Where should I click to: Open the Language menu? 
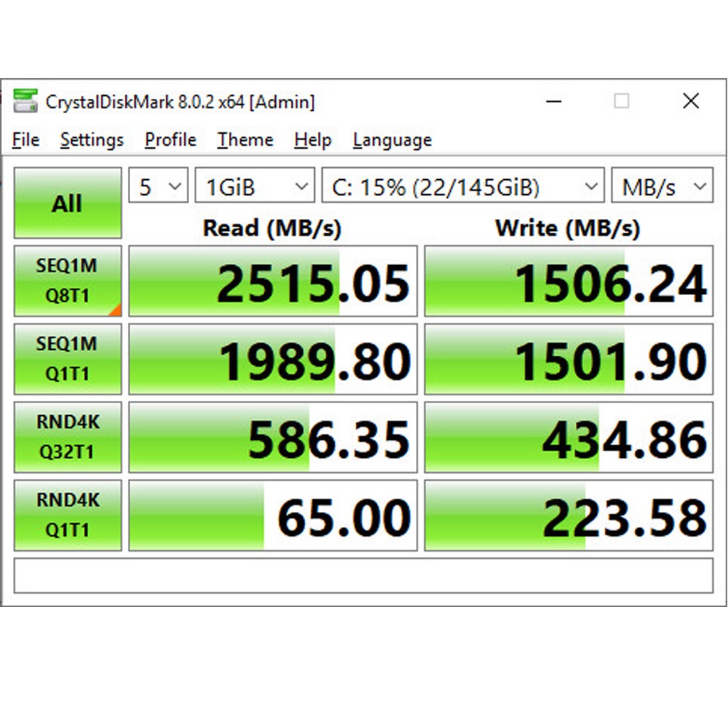click(392, 140)
